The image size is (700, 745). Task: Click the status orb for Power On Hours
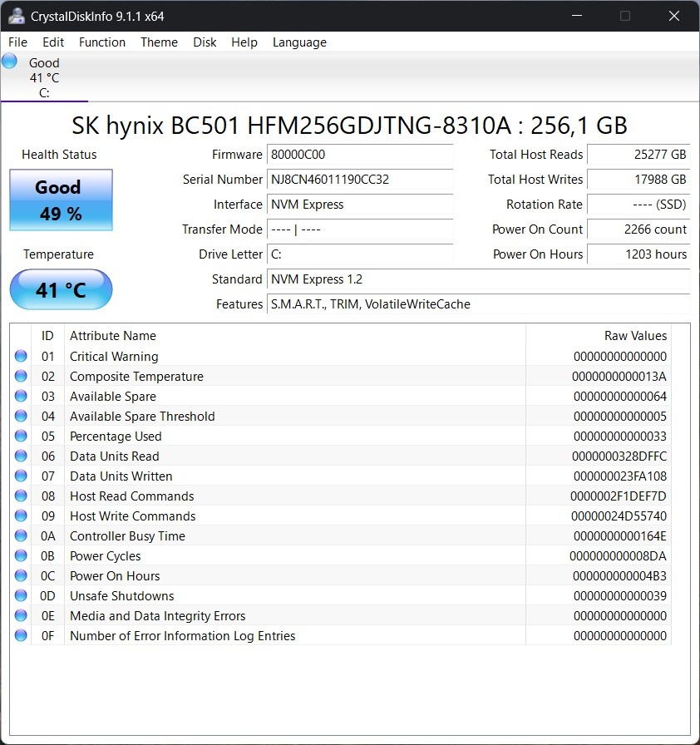(21, 576)
